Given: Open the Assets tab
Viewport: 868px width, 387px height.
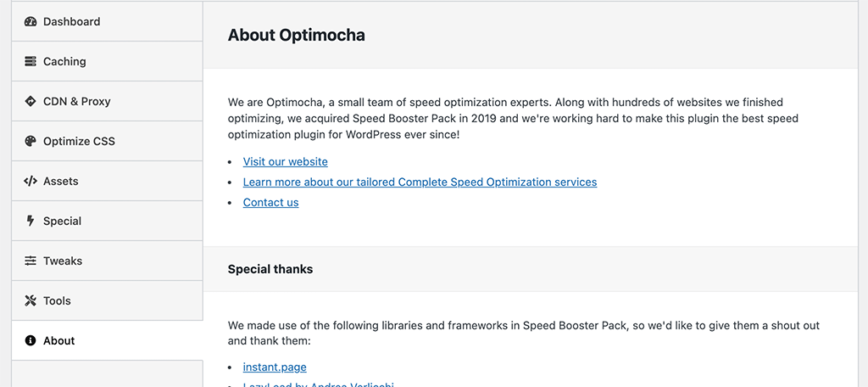Looking at the screenshot, I should [107, 182].
